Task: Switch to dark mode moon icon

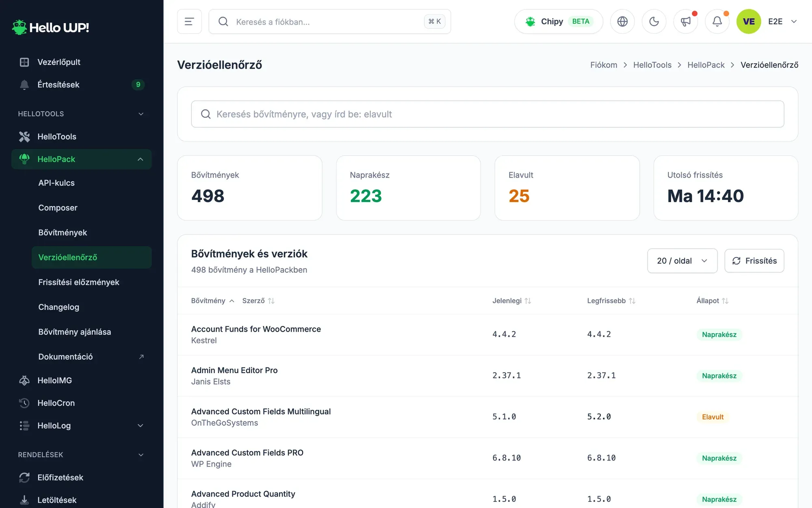Action: (x=654, y=22)
